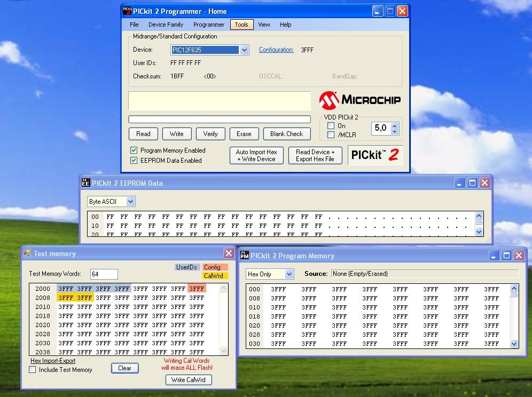The width and height of the screenshot is (532, 397).
Task: Maximize the PICkit 2 EEPROM Data window
Action: click(472, 183)
